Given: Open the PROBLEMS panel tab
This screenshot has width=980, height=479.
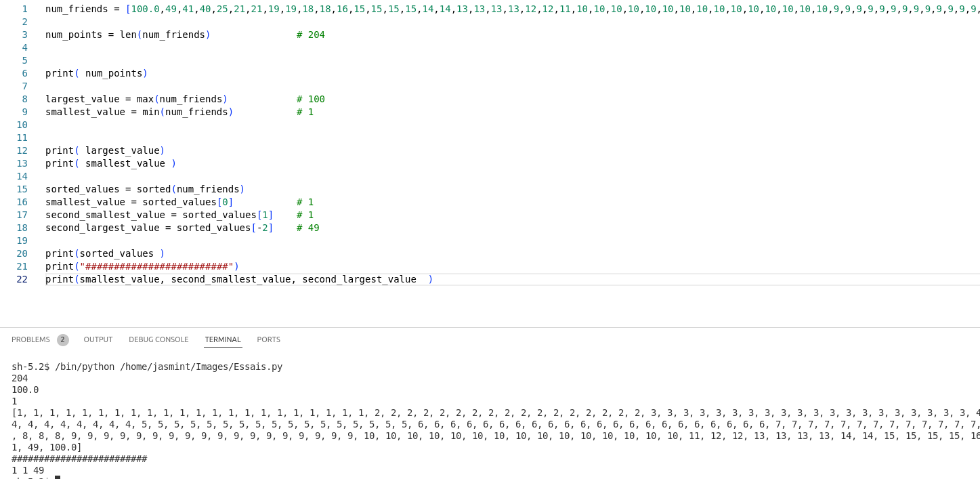Looking at the screenshot, I should tap(30, 339).
